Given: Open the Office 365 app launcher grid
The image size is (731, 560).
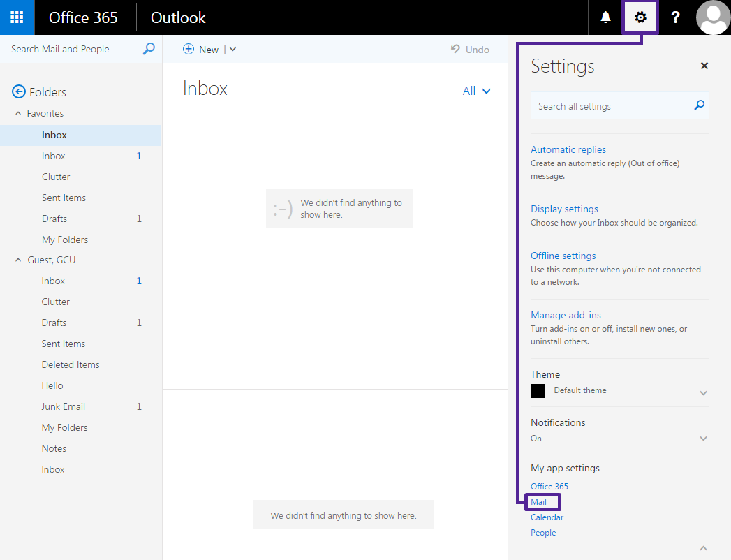Looking at the screenshot, I should [x=17, y=17].
